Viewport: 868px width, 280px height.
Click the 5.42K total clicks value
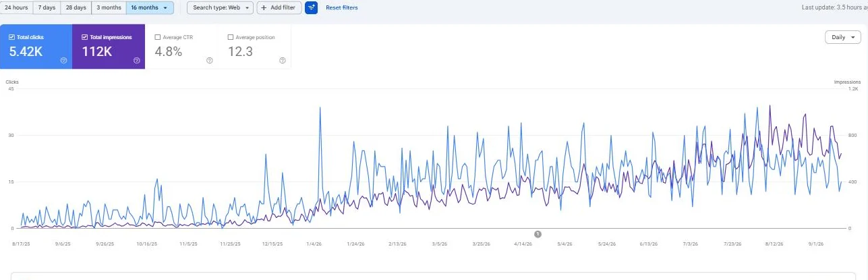click(26, 51)
